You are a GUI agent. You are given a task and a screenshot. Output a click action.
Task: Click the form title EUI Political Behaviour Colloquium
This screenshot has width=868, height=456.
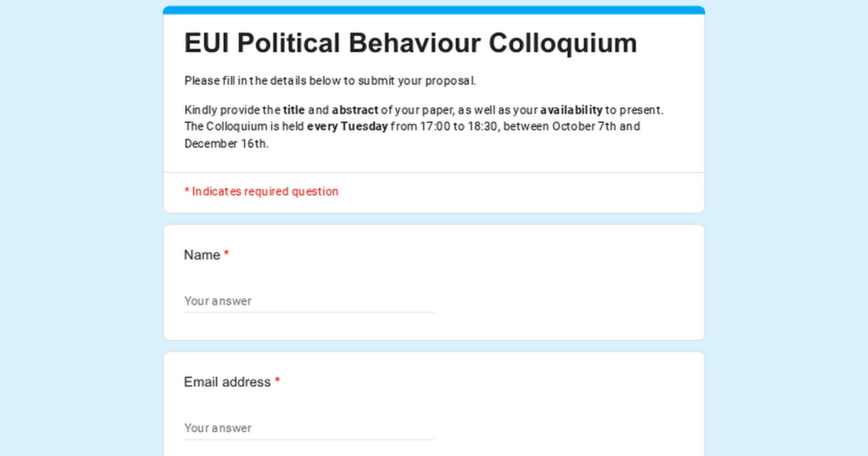coord(410,43)
